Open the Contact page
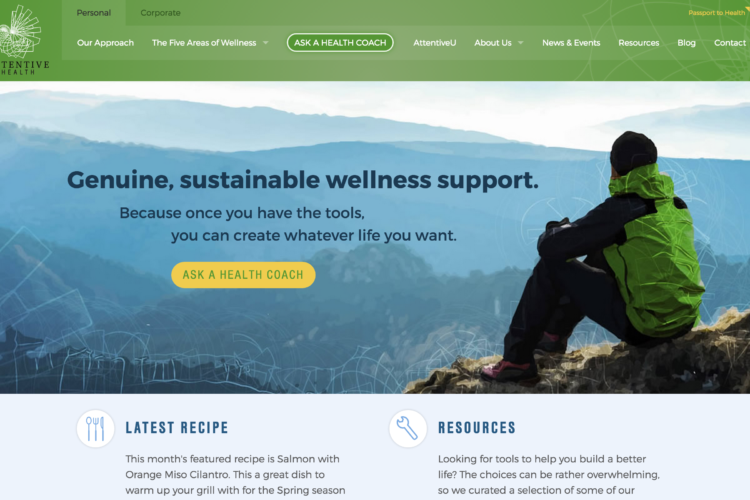This screenshot has width=750, height=500. (x=730, y=43)
